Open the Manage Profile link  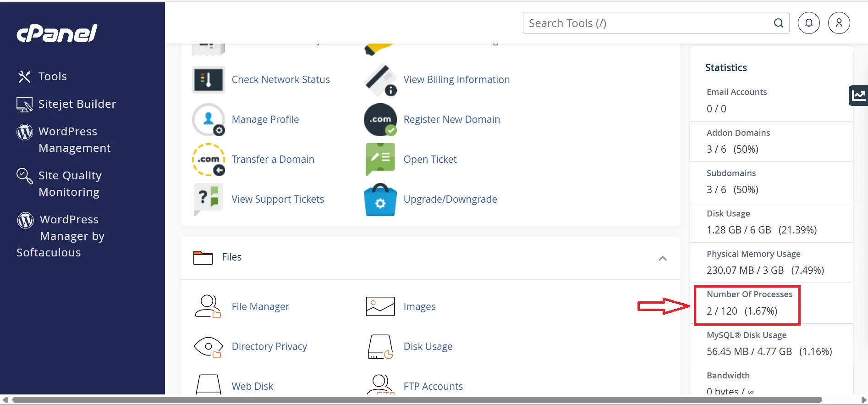pos(265,120)
